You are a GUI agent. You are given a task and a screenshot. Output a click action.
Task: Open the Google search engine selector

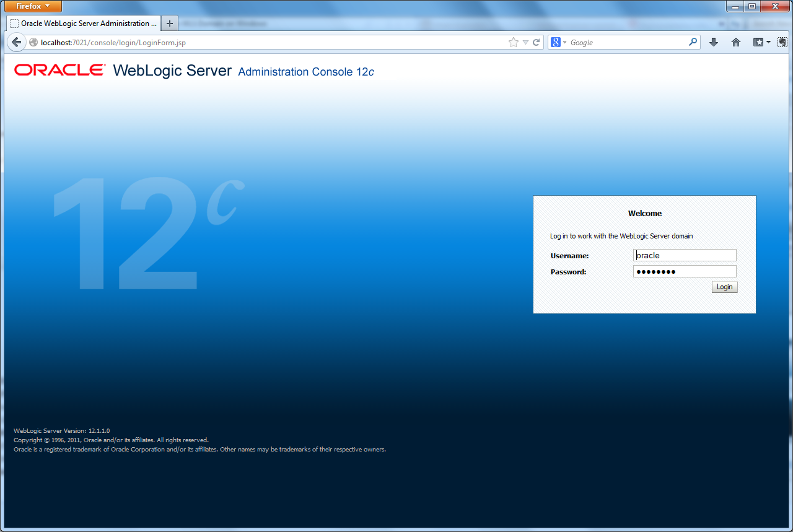pyautogui.click(x=559, y=43)
